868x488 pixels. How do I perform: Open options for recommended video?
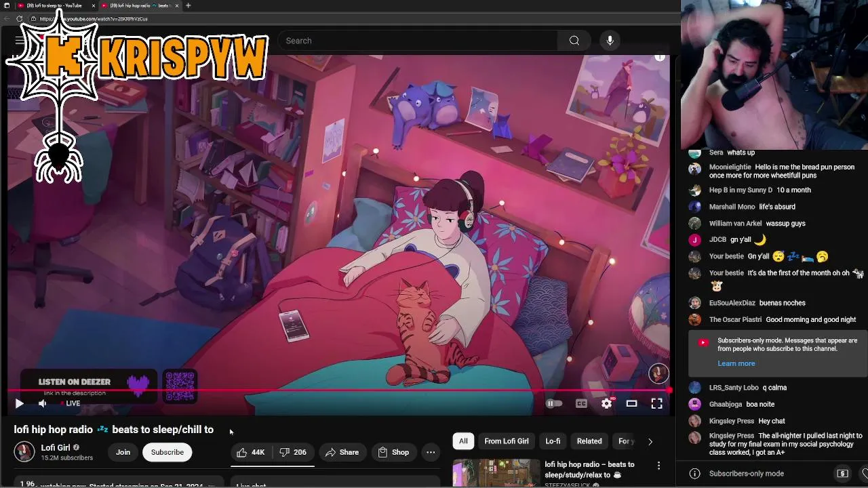click(658, 466)
